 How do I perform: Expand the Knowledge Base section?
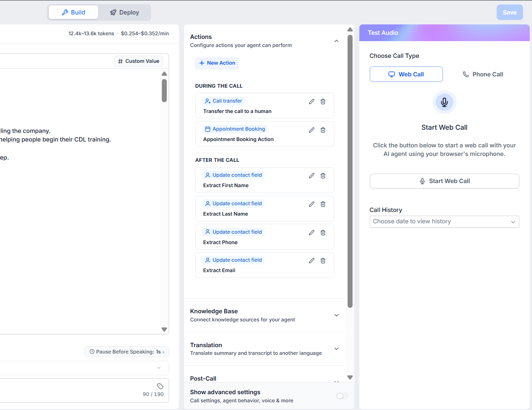[337, 316]
